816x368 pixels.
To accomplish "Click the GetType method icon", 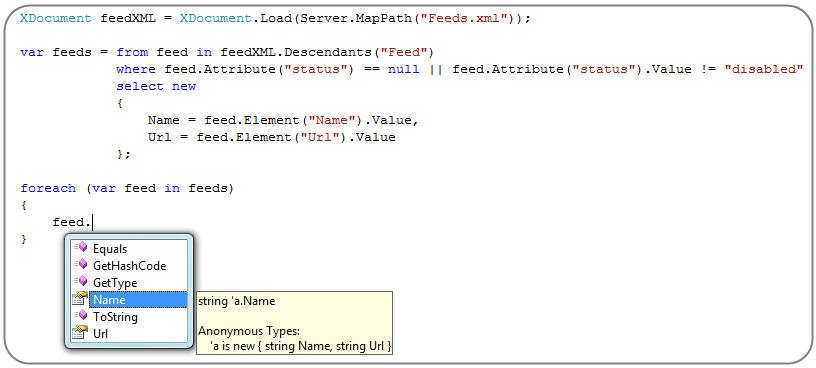I will pos(80,282).
